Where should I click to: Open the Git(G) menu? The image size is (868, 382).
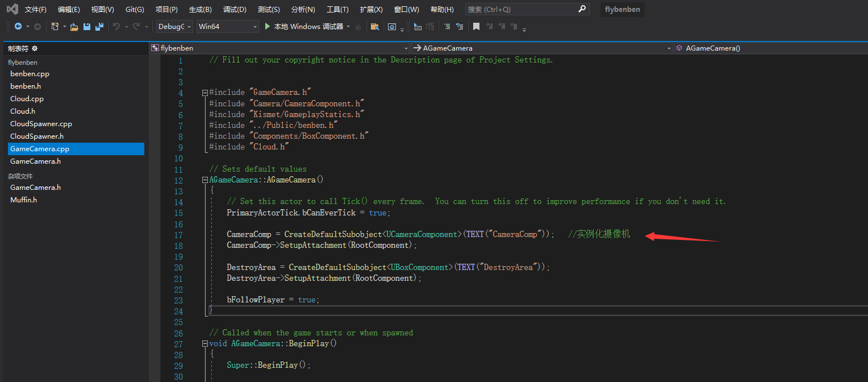tap(135, 10)
